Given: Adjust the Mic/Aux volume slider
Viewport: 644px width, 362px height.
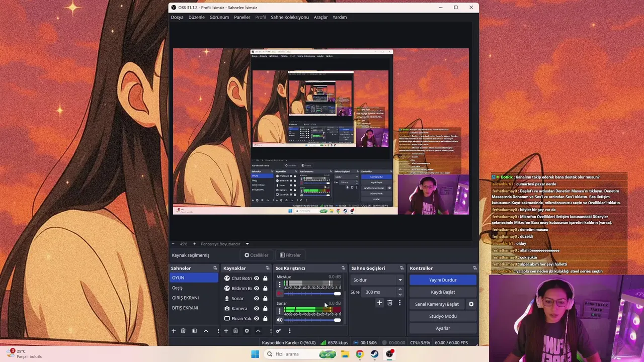Looking at the screenshot, I should (x=312, y=294).
